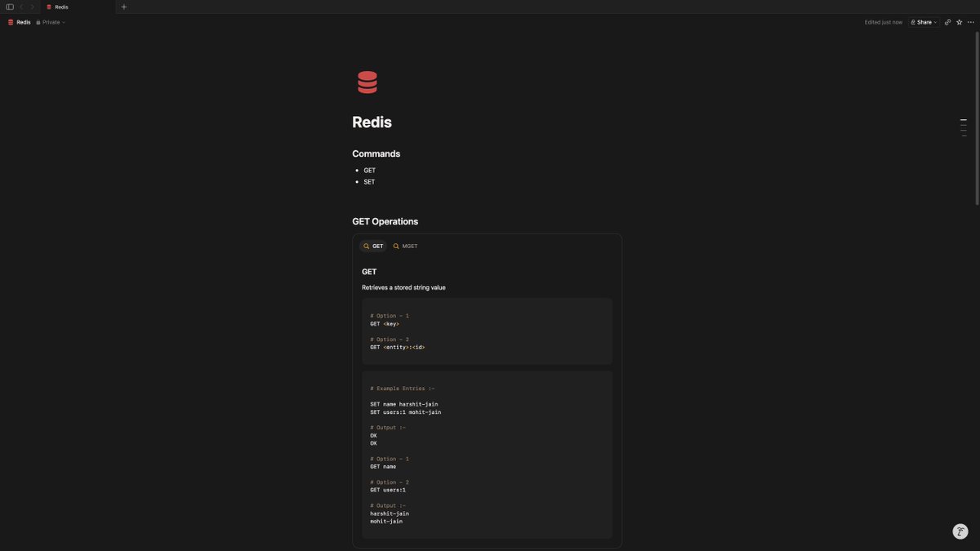Click the '# Option - 1' comment in first code block
Viewport: 980px width, 551px height.
390,316
